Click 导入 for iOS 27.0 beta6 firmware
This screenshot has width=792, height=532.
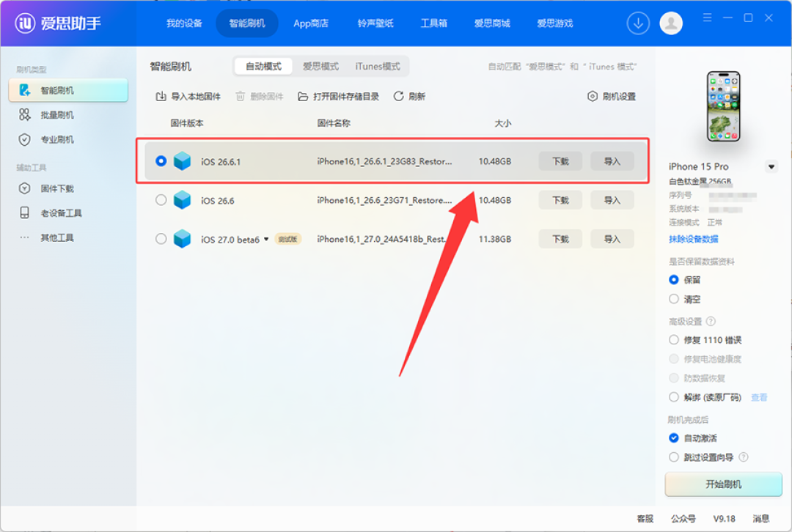612,239
